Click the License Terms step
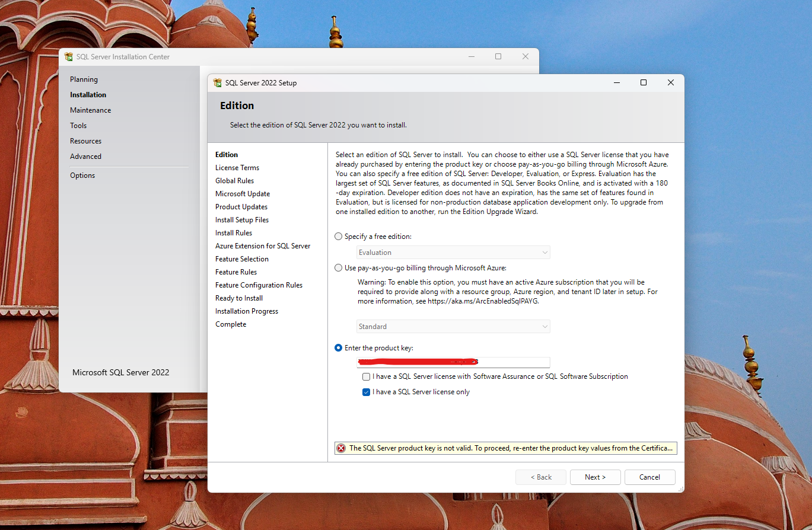The width and height of the screenshot is (812, 530). pos(237,168)
